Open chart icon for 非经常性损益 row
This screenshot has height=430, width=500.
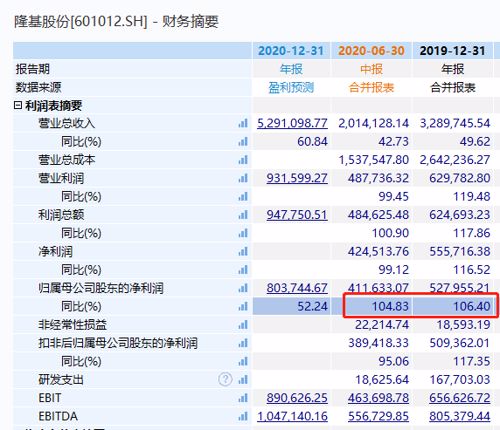coord(243,325)
